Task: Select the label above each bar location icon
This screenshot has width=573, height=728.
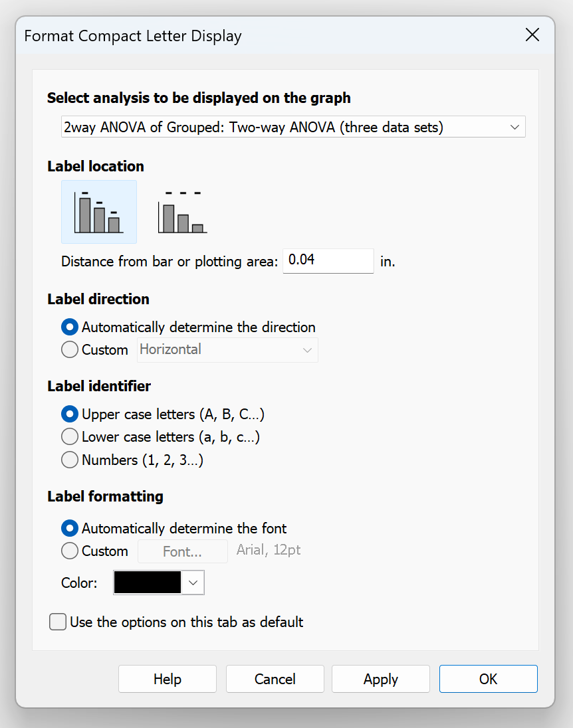Action: 98,211
